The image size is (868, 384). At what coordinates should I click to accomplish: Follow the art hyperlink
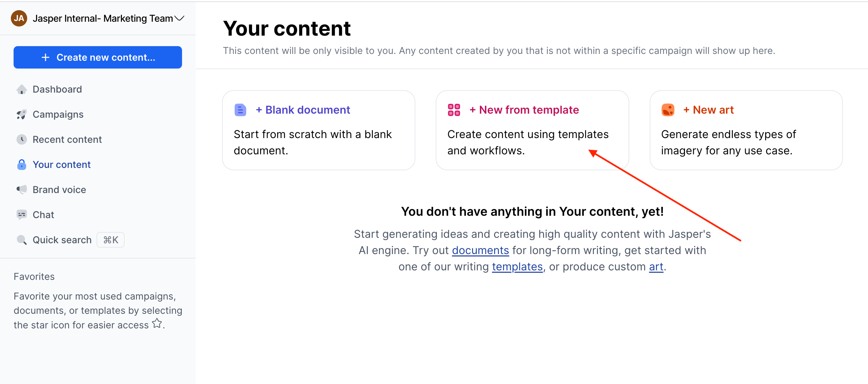click(x=656, y=267)
